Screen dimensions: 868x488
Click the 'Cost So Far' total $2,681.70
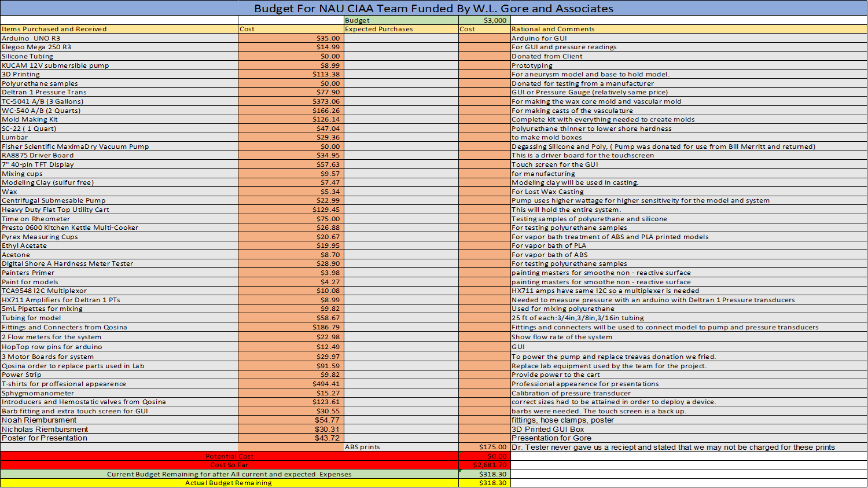(484, 465)
